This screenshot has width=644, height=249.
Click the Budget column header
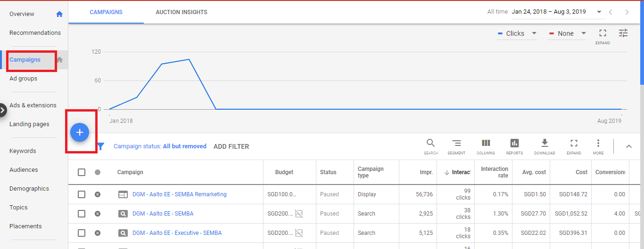(284, 172)
